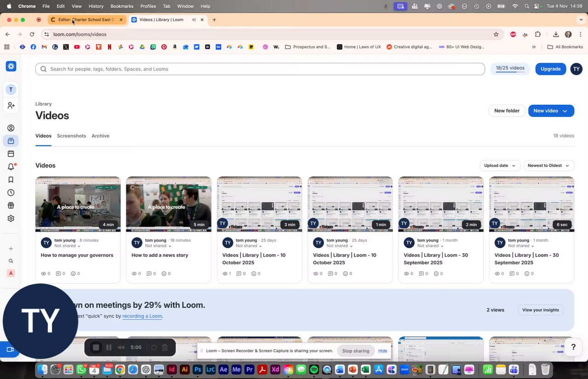Viewport: 588px width, 379px height.
Task: Stop the Loom recording
Action: [96, 347]
